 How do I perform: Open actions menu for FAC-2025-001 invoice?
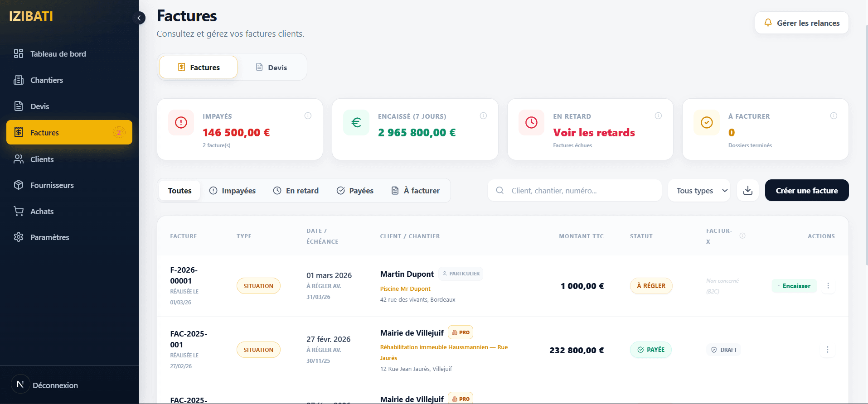[x=827, y=350]
